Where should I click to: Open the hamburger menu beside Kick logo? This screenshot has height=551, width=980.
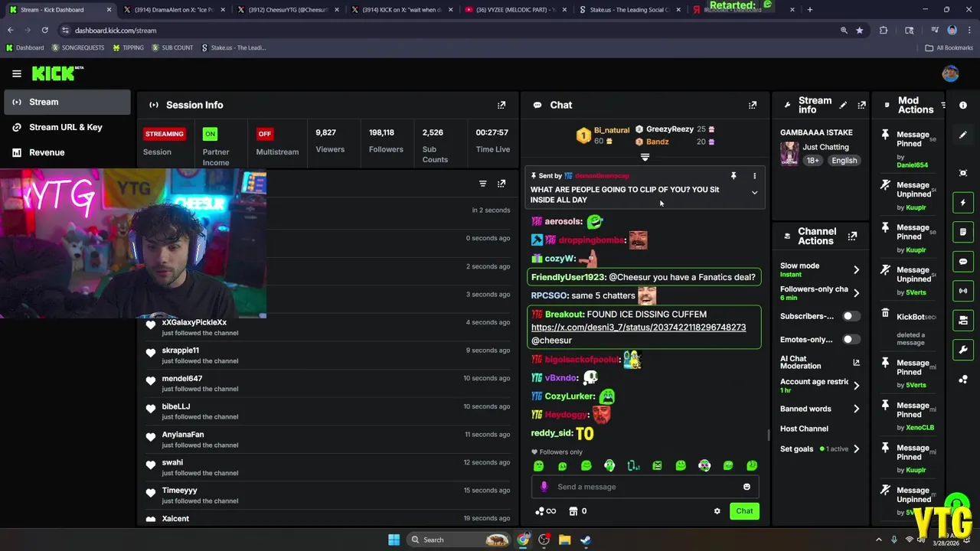[17, 73]
